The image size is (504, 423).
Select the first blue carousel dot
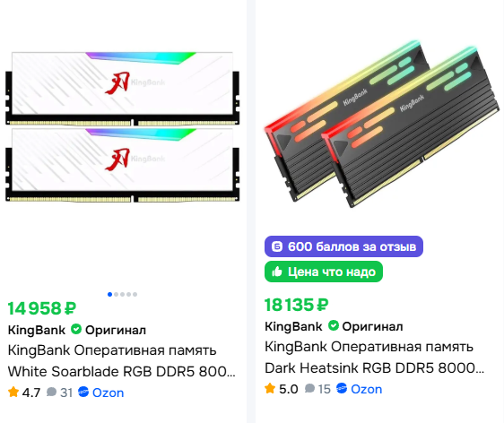(x=109, y=294)
